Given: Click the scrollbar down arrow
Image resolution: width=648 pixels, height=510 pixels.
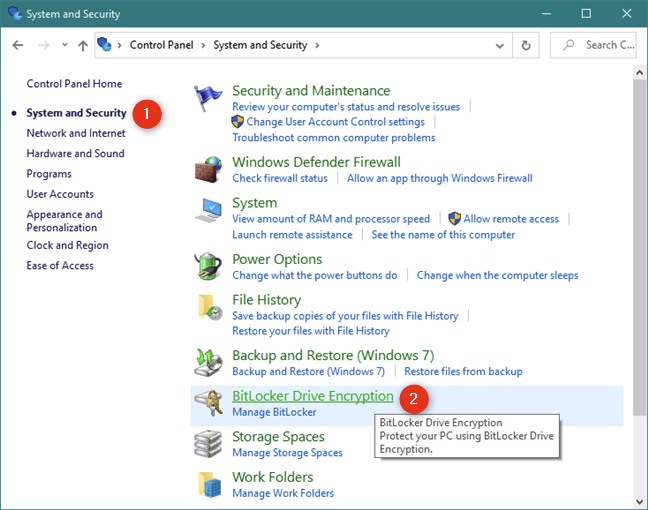Looking at the screenshot, I should pos(640,502).
